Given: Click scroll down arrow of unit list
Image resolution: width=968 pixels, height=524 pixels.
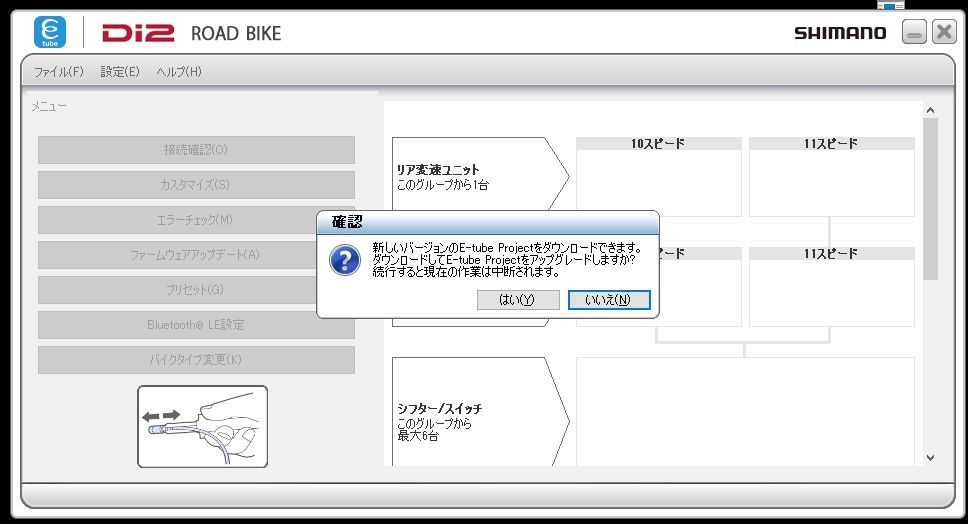Looking at the screenshot, I should pos(930,458).
